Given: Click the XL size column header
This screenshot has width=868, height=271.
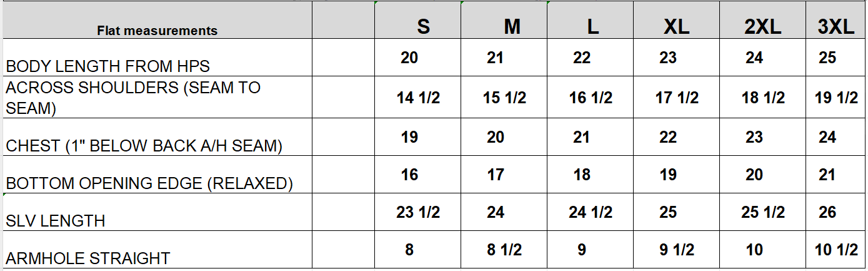Looking at the screenshot, I should (676, 26).
